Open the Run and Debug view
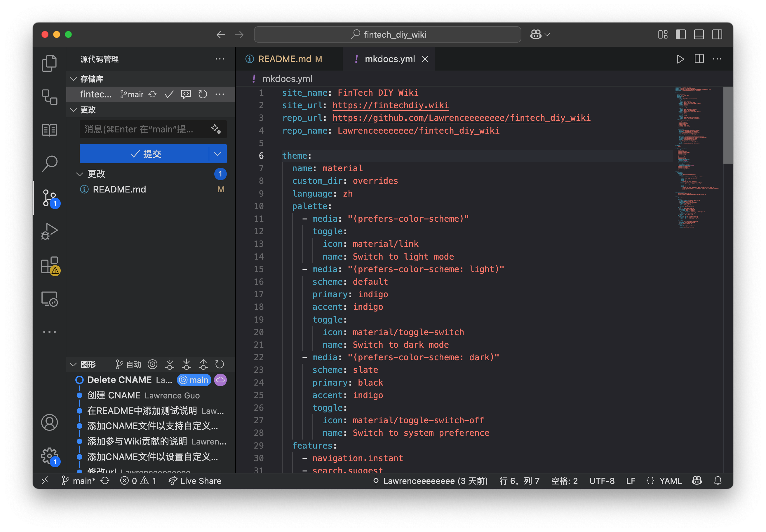Viewport: 766px width, 532px height. coord(49,231)
